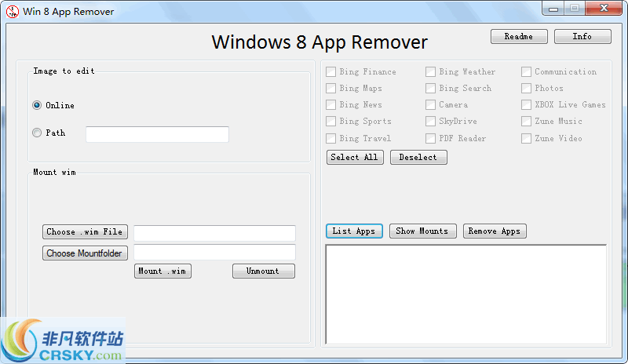
Task: Check the Zune Music checkbox
Action: tap(526, 121)
